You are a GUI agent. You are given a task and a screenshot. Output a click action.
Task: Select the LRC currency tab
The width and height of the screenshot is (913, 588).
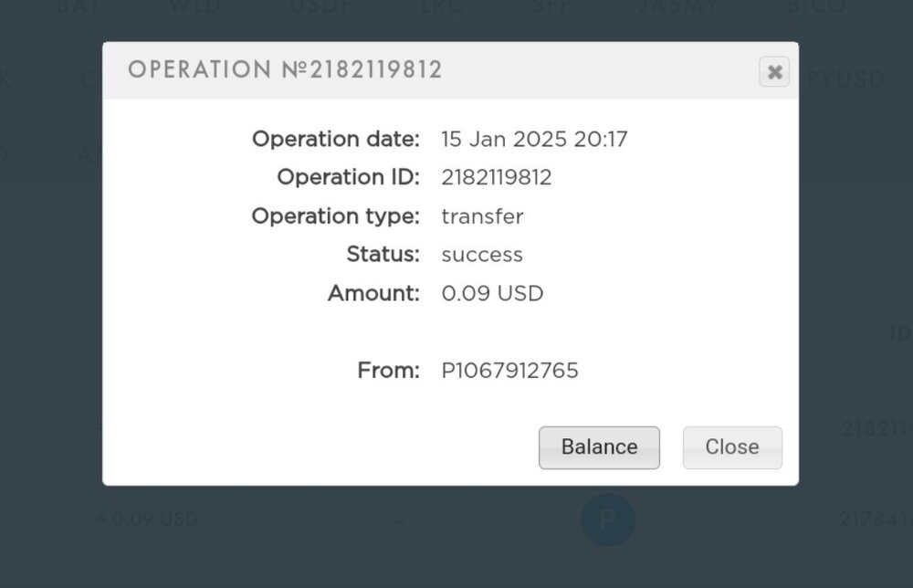444,7
